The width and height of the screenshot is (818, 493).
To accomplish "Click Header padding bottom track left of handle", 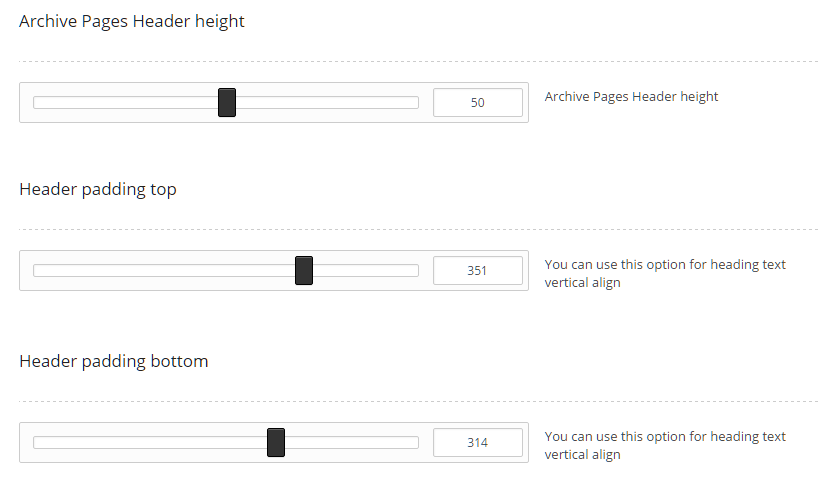I will coord(150,442).
